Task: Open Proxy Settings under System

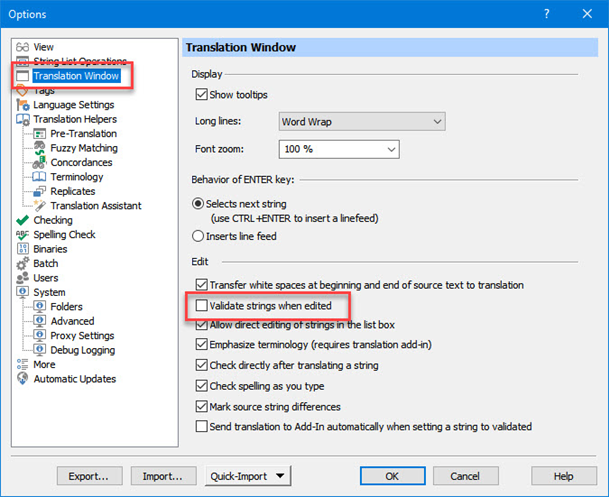Action: (x=83, y=336)
